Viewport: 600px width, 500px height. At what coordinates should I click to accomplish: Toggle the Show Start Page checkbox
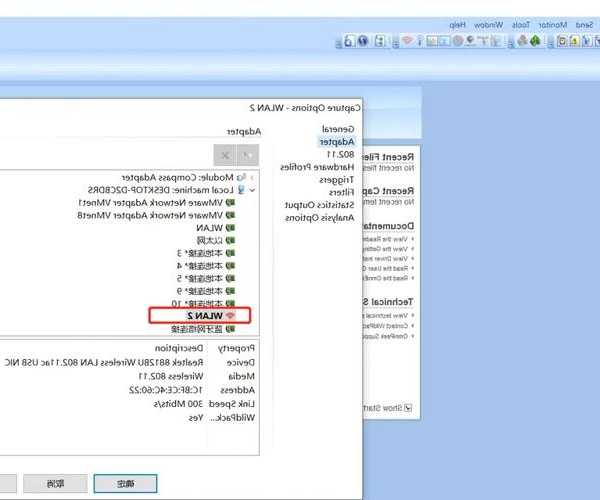click(407, 408)
